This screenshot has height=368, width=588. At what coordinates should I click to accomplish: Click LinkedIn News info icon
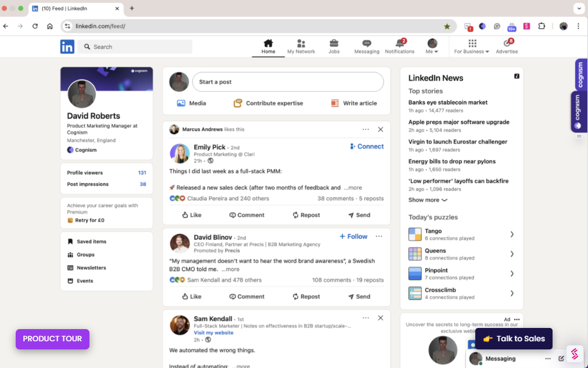point(517,77)
